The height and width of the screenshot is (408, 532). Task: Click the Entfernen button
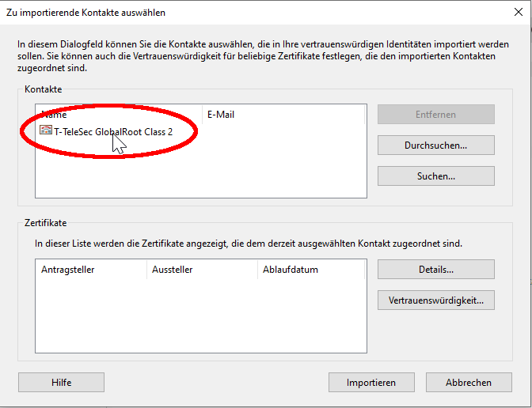(436, 115)
